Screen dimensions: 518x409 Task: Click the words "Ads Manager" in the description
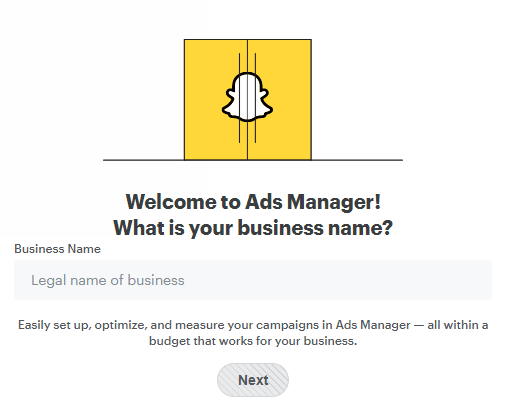[373, 325]
